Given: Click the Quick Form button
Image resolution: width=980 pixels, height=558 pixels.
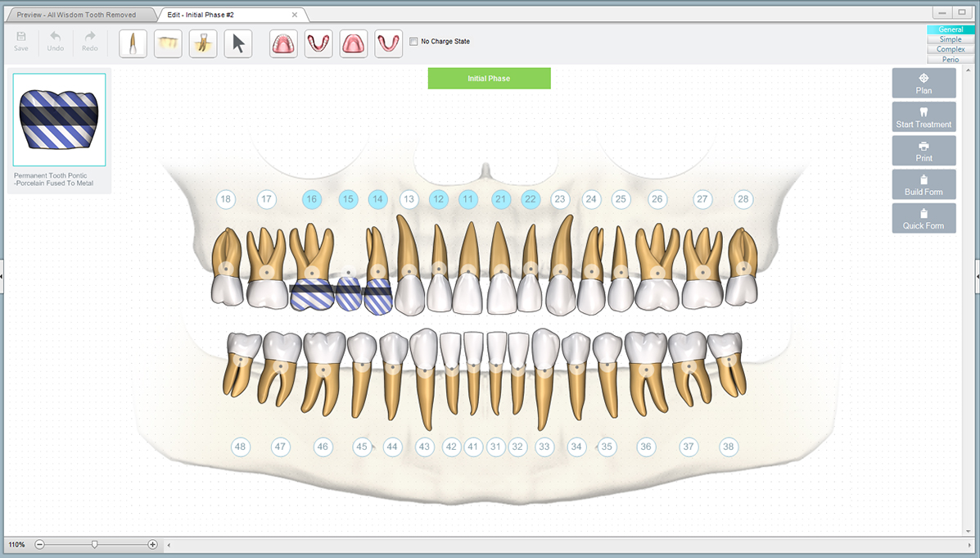Looking at the screenshot, I should tap(924, 217).
